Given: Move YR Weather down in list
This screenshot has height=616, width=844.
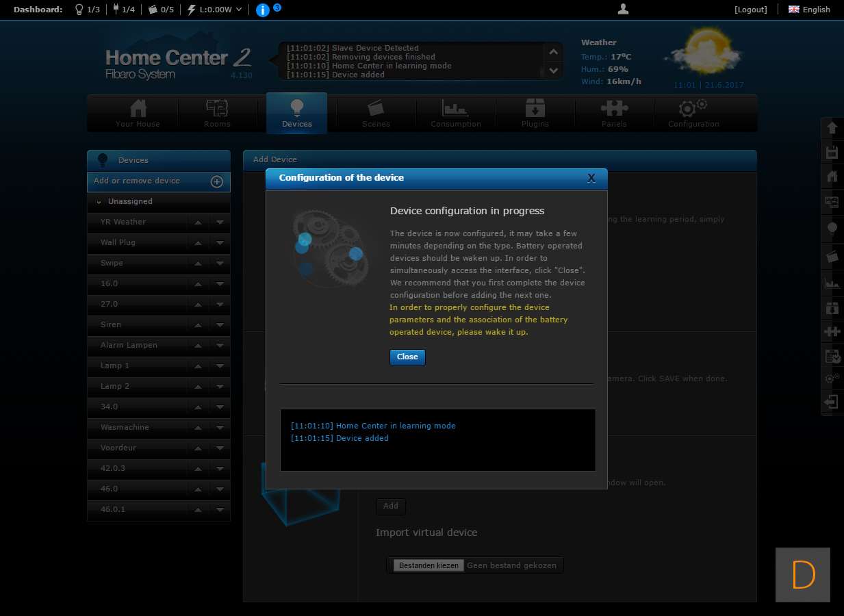Looking at the screenshot, I should pos(220,222).
